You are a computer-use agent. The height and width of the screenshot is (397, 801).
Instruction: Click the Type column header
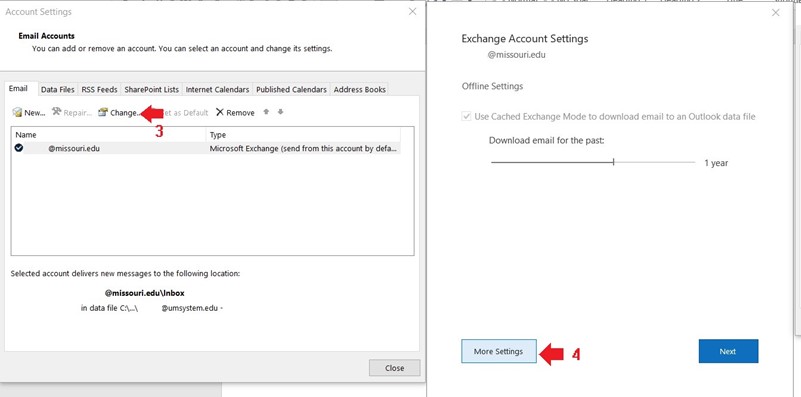coord(303,135)
